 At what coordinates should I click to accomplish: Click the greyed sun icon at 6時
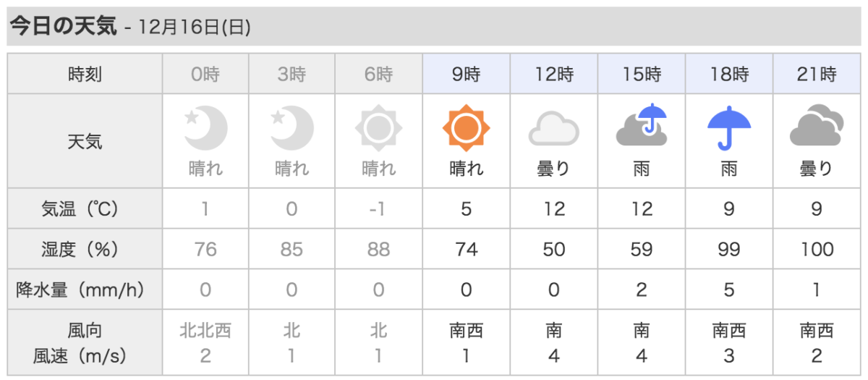pyautogui.click(x=379, y=128)
